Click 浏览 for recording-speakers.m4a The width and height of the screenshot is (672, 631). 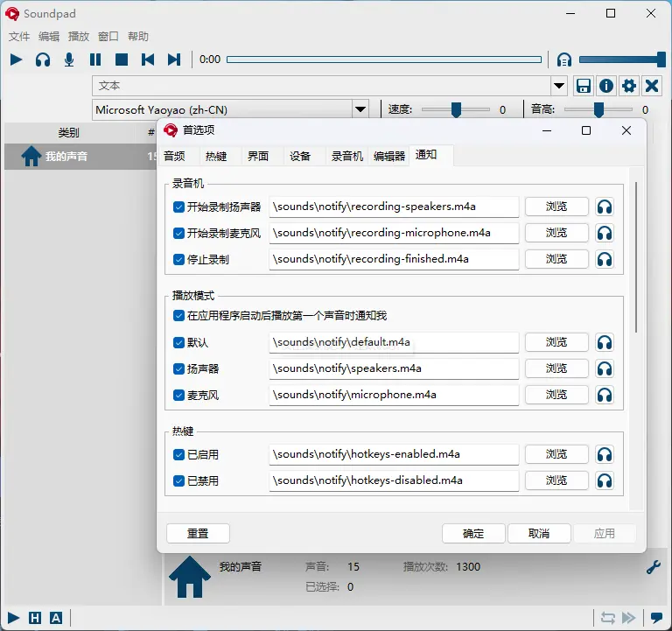pyautogui.click(x=556, y=207)
